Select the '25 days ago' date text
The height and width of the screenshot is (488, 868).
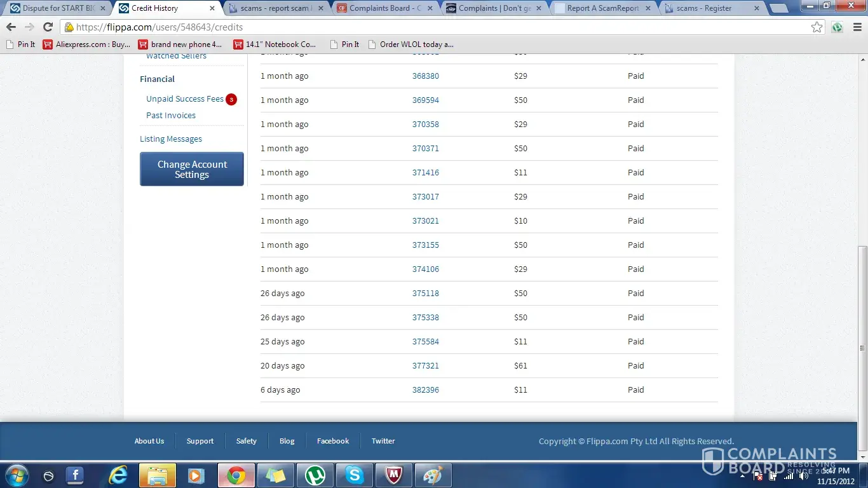pos(283,342)
